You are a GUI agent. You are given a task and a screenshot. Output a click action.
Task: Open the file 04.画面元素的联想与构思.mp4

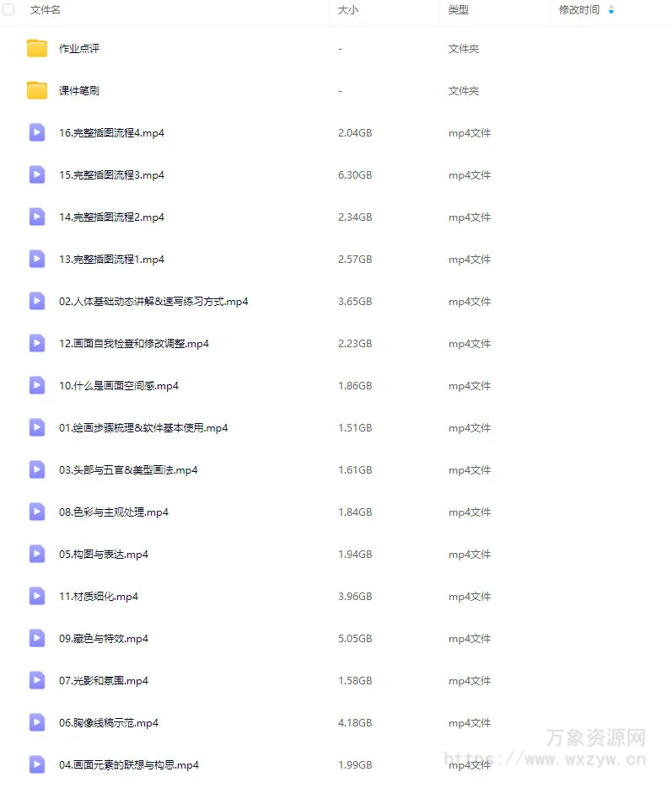[x=129, y=765]
